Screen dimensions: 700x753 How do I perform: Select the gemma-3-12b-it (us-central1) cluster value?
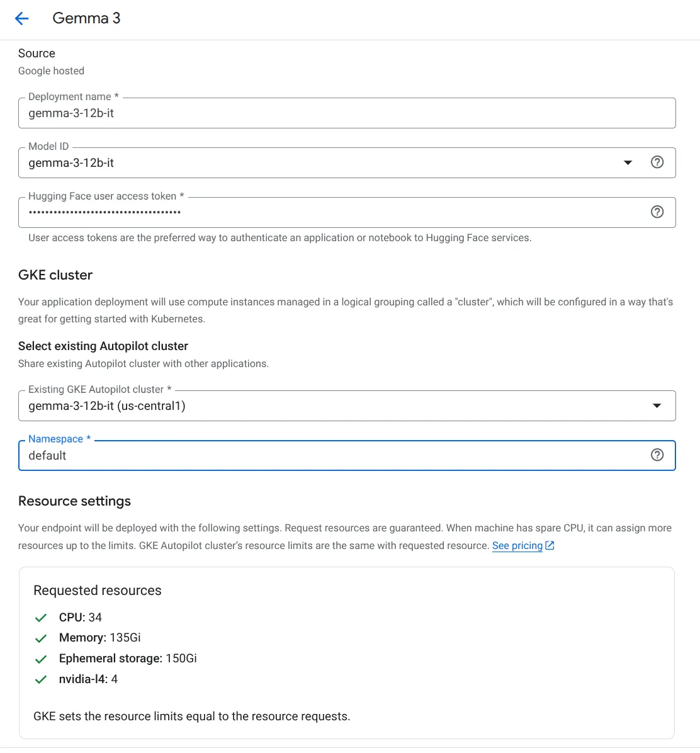tap(106, 406)
